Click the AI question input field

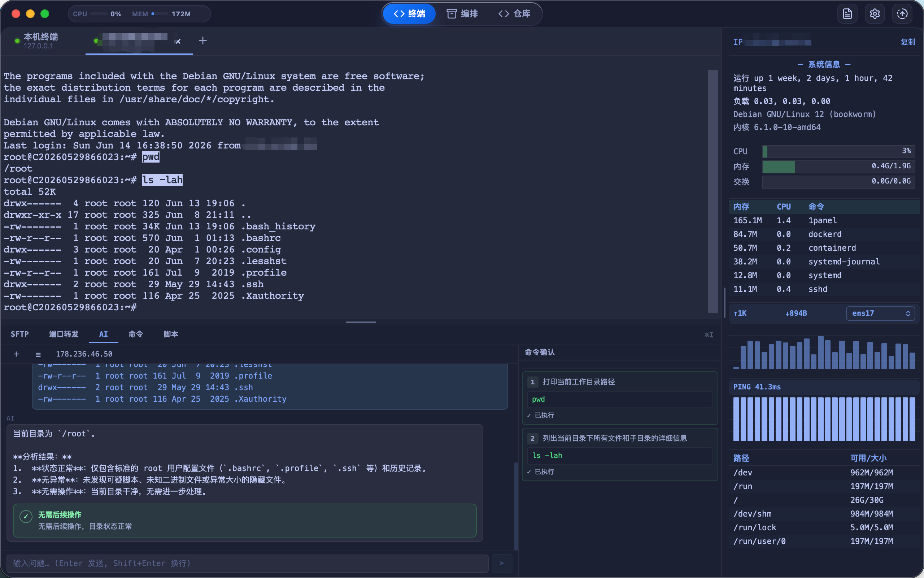click(x=247, y=564)
